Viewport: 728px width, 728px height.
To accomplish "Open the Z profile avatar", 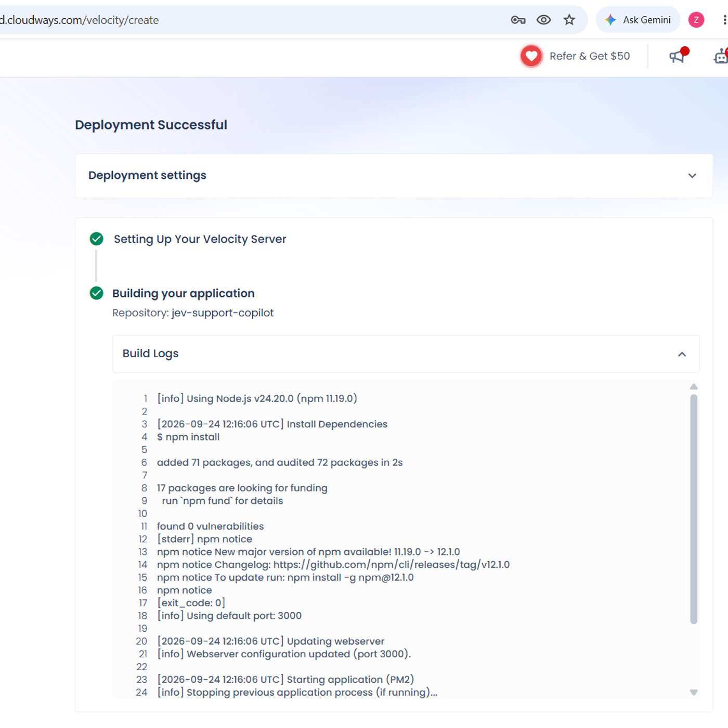I will [x=696, y=20].
